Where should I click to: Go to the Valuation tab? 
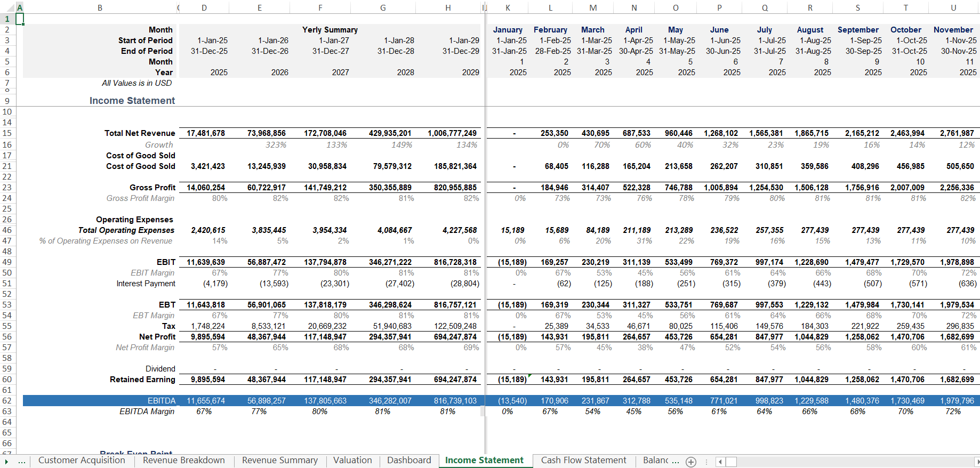tap(352, 461)
